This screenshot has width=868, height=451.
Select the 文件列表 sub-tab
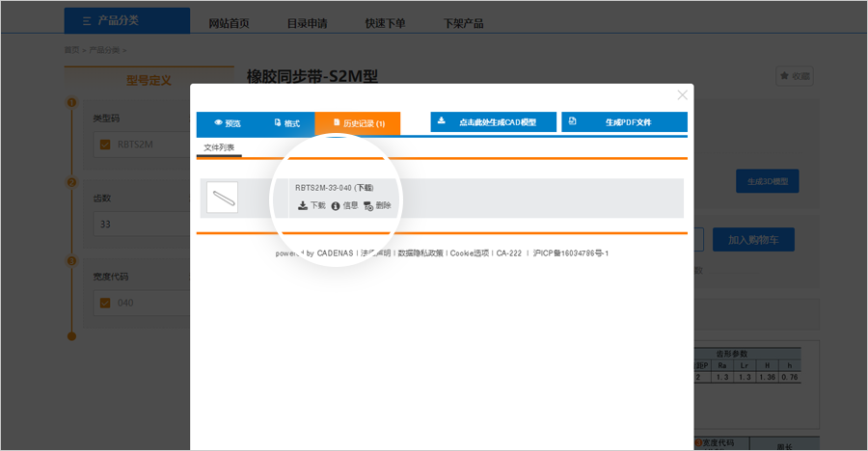click(x=219, y=147)
